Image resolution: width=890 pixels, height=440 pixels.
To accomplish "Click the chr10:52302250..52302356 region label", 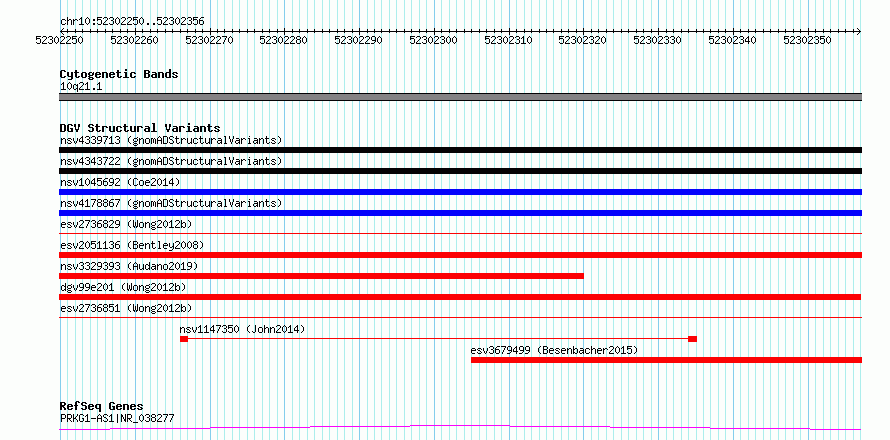I will click(x=132, y=22).
